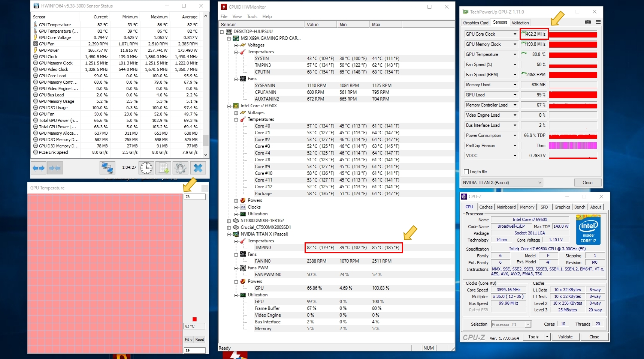The height and width of the screenshot is (359, 644).
Task: Open PerfCap Reason sensor dropdown
Action: 515,146
